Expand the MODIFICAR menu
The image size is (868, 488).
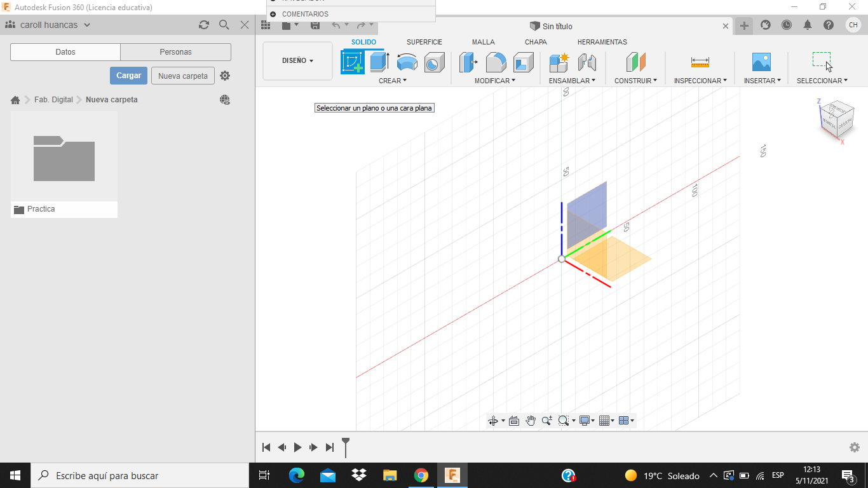(x=495, y=81)
